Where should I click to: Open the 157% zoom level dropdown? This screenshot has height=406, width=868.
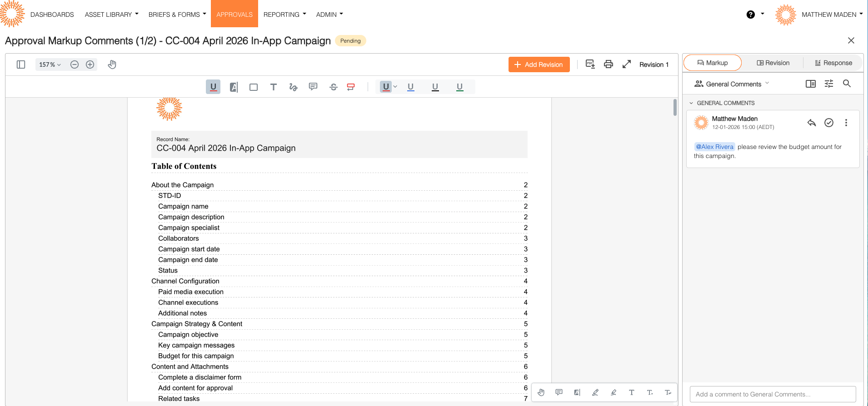point(50,64)
